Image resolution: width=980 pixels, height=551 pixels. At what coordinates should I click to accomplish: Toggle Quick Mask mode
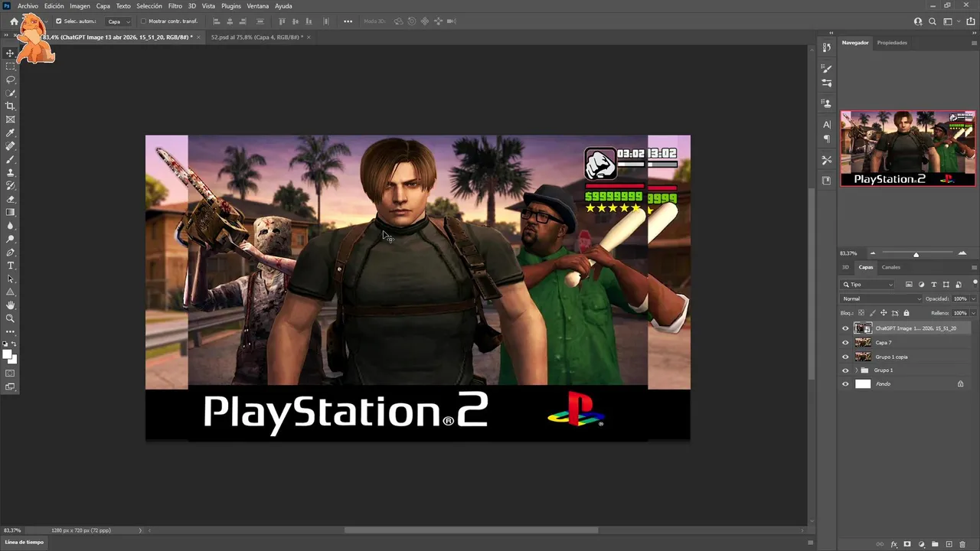pos(10,373)
